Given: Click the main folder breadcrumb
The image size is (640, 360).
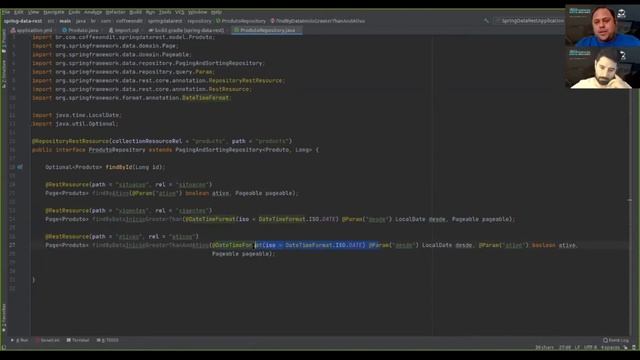Looking at the screenshot, I should tap(65, 21).
